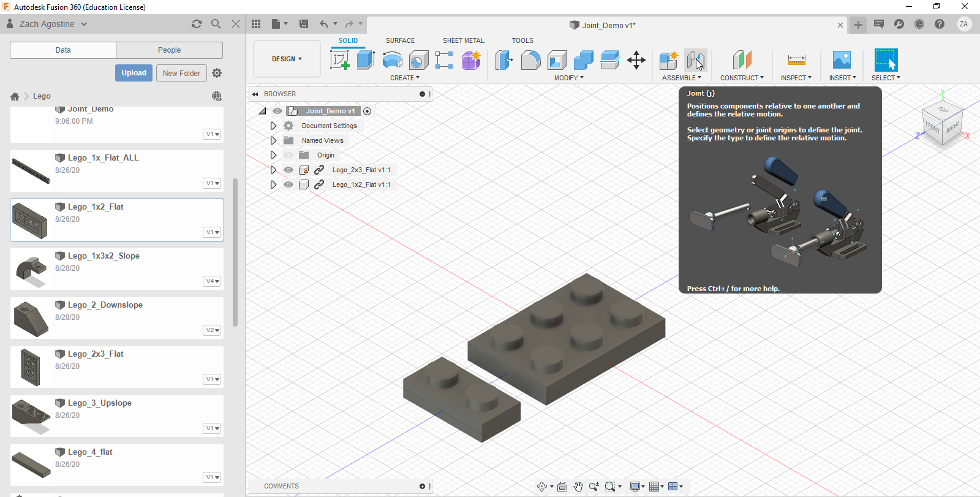Screen dimensions: 980x497
Task: Activate the Joint tool in Assemble
Action: pos(695,60)
